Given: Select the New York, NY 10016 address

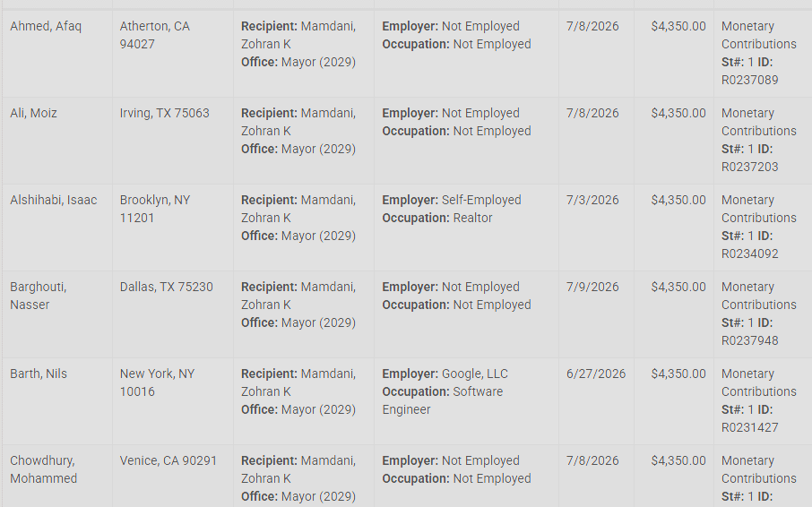Looking at the screenshot, I should point(157,382).
